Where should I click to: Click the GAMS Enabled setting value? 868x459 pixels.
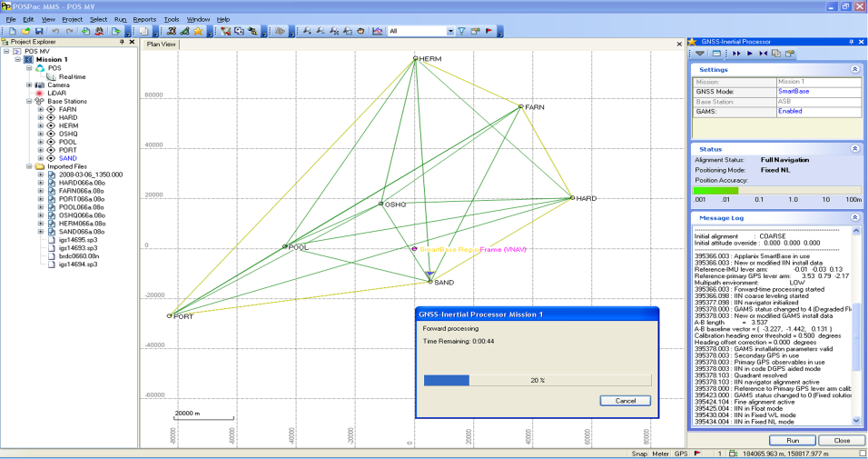tap(790, 111)
